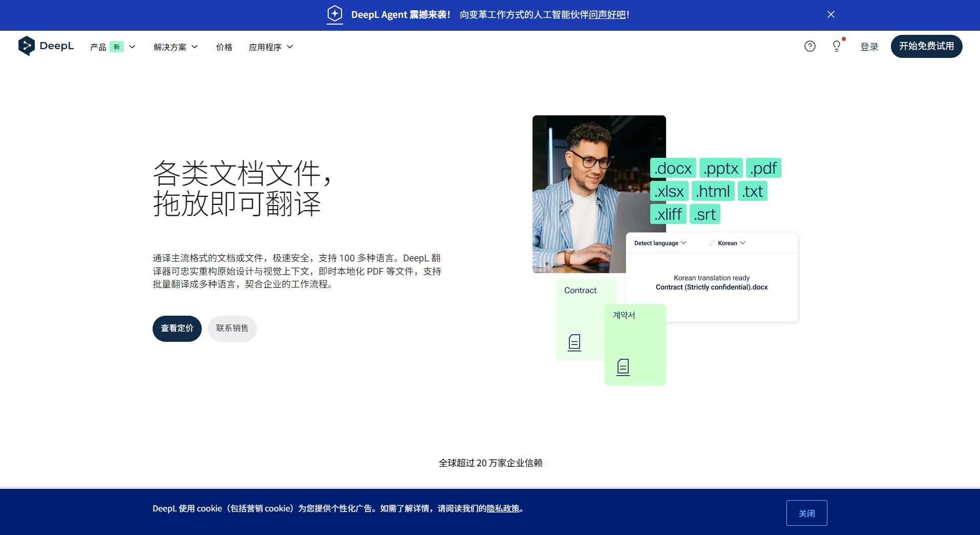Open the Korean target language dropdown
980x535 pixels.
pos(730,243)
